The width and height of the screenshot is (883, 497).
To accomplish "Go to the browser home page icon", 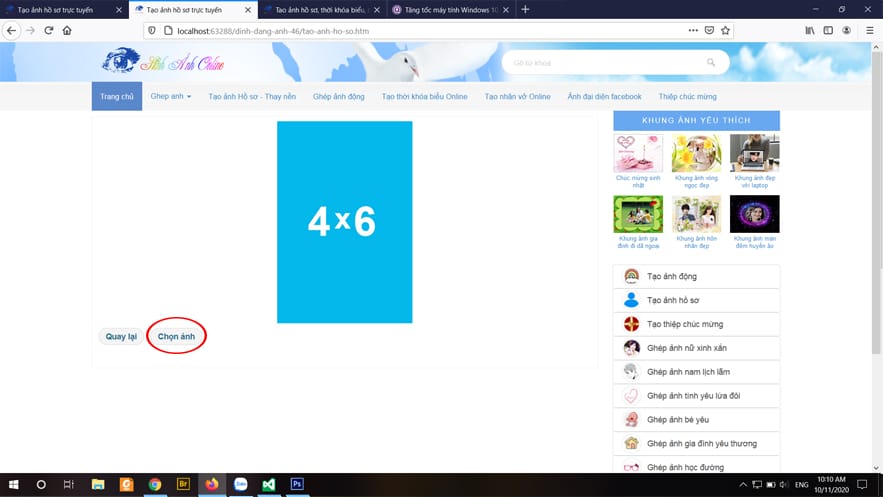I will point(67,30).
